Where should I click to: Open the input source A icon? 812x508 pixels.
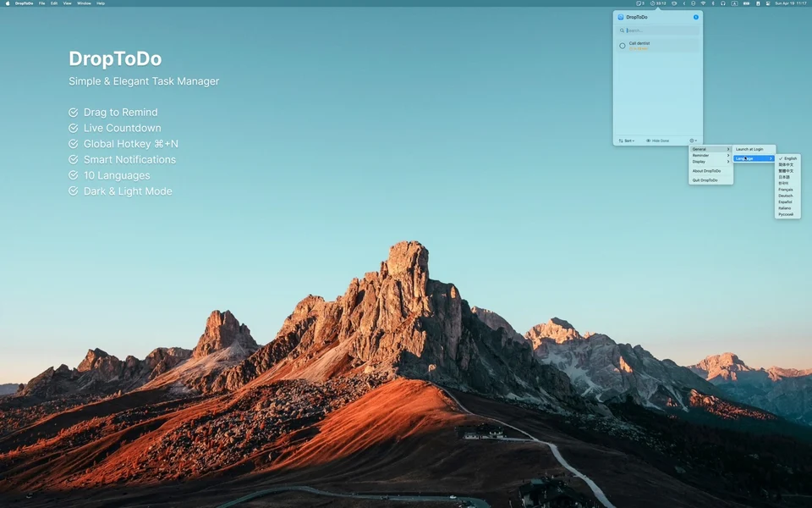pyautogui.click(x=734, y=3)
